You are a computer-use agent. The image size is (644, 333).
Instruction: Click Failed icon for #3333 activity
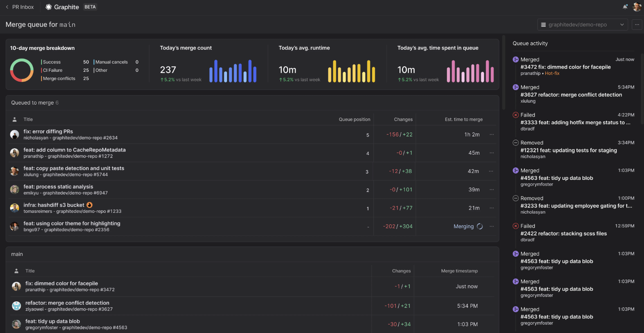(x=515, y=115)
